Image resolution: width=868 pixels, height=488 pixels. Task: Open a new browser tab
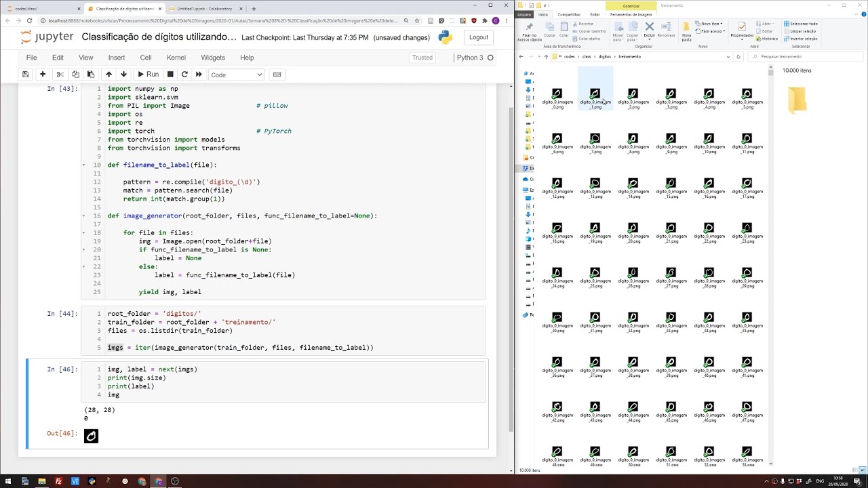(254, 9)
